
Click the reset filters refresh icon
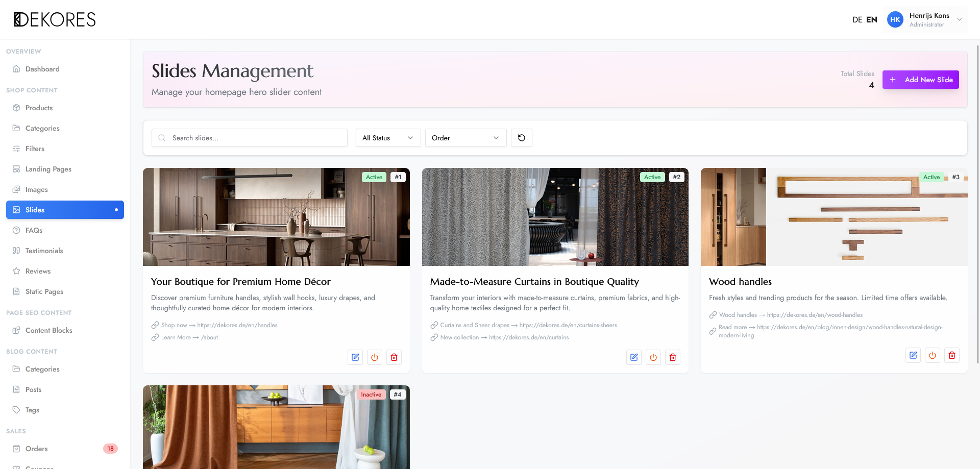(x=522, y=138)
